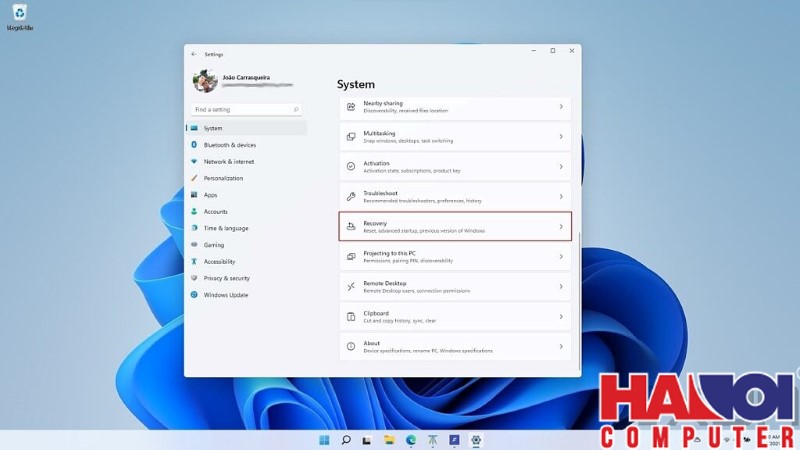
Task: Open the Activation settings entry
Action: pos(455,167)
